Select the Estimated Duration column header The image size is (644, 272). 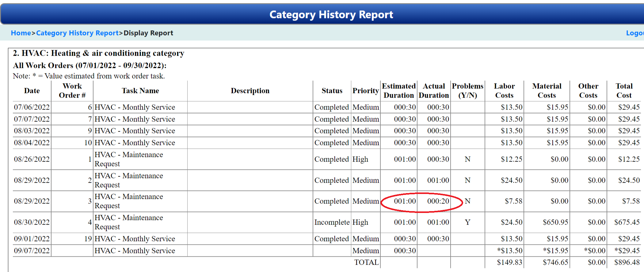coord(399,91)
